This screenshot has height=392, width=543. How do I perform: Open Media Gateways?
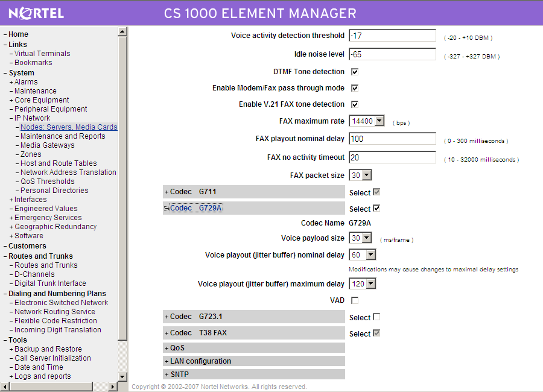48,145
